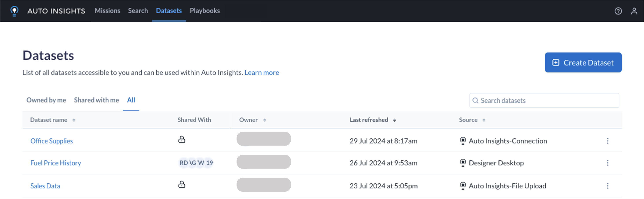644x199 pixels.
Task: Open the Learn more link
Action: tap(262, 73)
